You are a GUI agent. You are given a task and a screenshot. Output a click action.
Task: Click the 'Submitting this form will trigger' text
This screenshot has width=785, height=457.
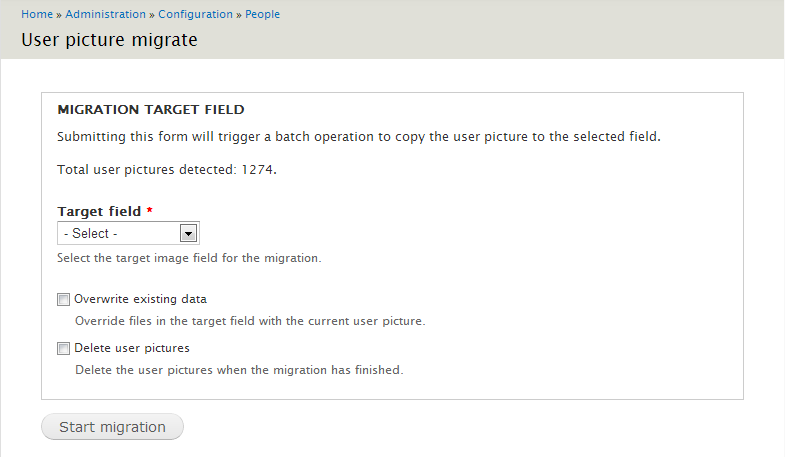click(x=358, y=137)
